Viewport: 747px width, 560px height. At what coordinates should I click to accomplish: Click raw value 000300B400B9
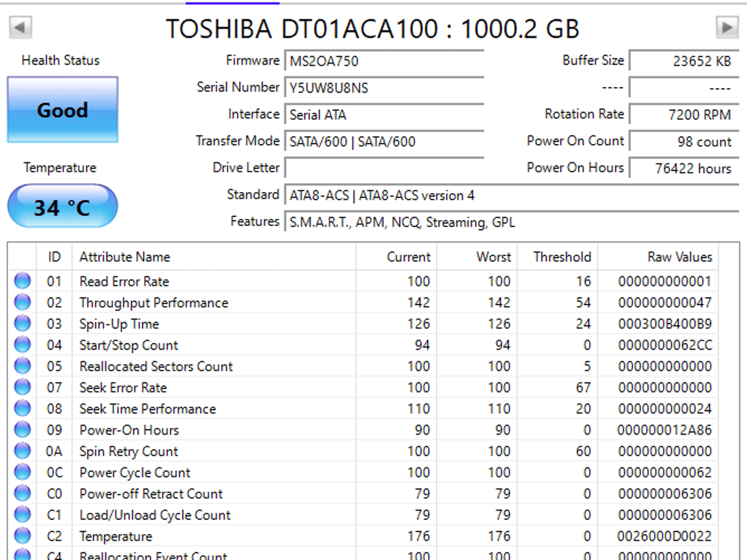click(x=665, y=324)
